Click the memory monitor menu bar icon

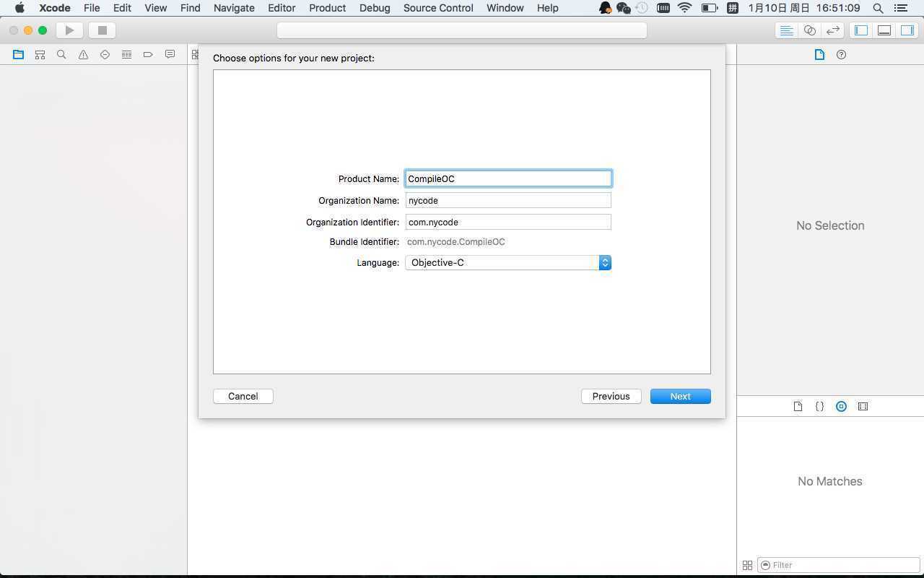(x=663, y=8)
